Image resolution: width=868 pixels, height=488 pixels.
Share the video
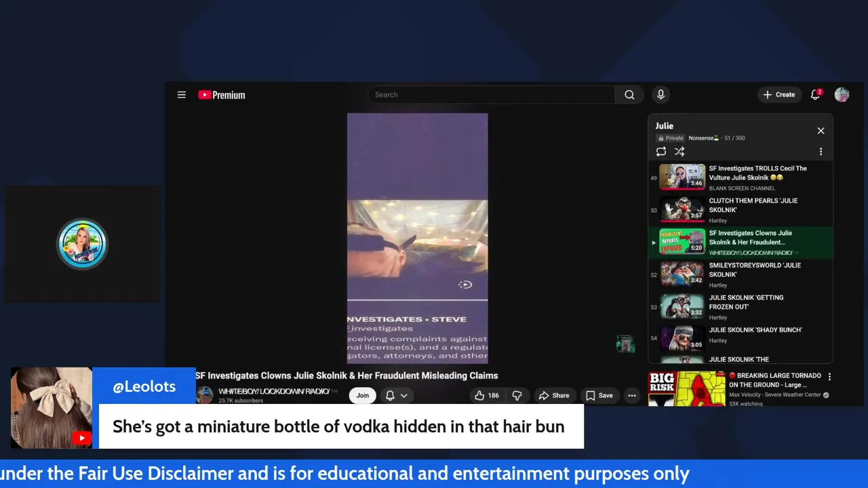point(554,396)
